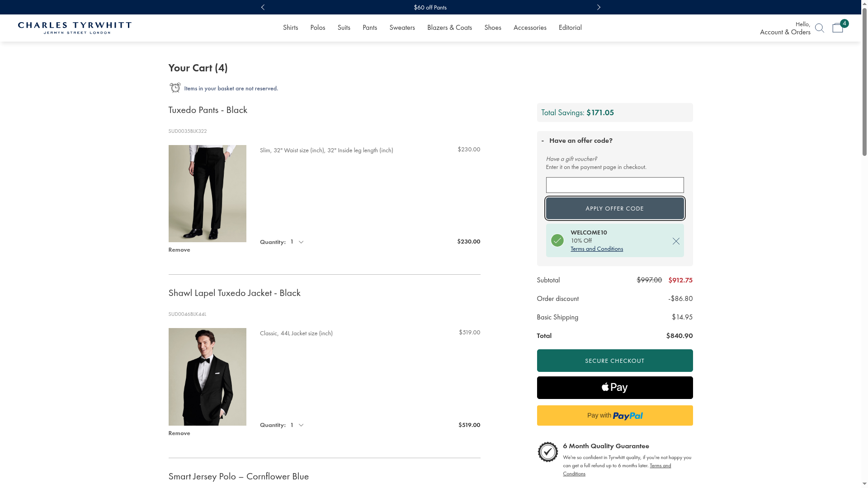This screenshot has width=868, height=488.
Task: Open the shopping bag cart icon
Action: click(837, 28)
